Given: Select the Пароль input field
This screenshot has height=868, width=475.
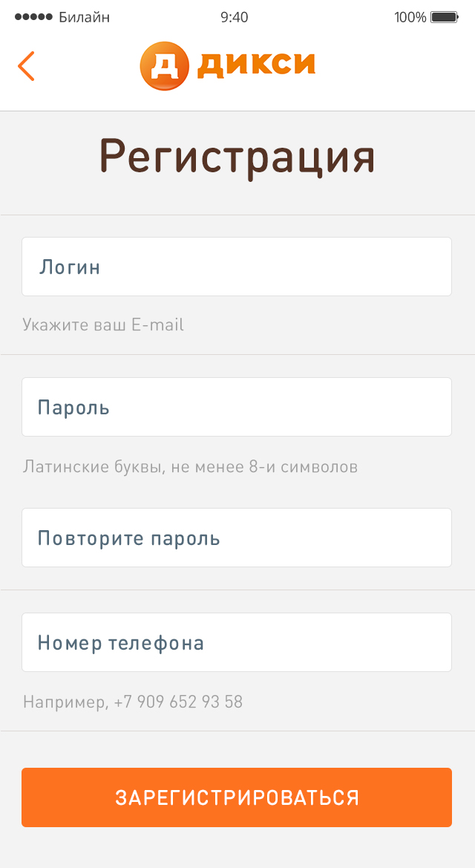Looking at the screenshot, I should (x=237, y=407).
